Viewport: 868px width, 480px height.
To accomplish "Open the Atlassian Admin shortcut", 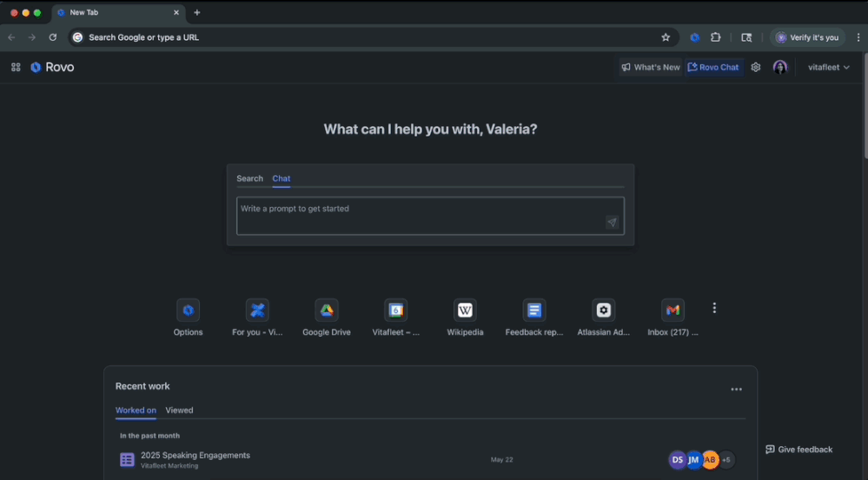I will 604,310.
